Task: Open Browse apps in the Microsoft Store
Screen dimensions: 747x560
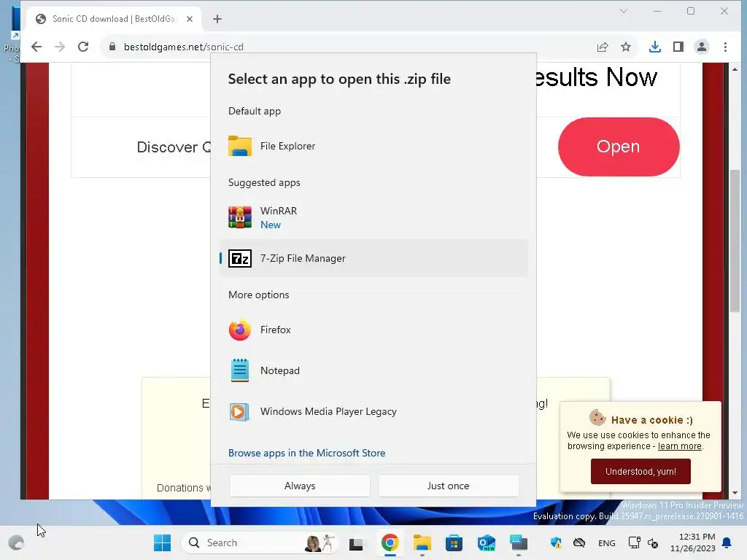Action: click(x=307, y=453)
